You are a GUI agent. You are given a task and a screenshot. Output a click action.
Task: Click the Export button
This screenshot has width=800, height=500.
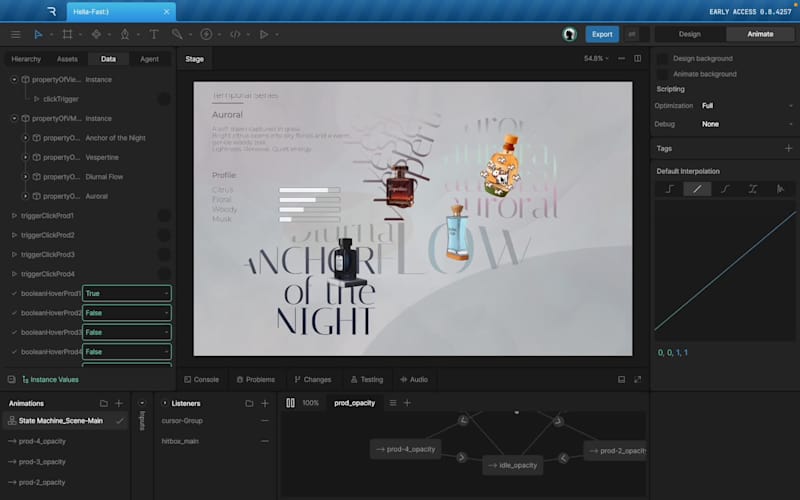[x=602, y=34]
